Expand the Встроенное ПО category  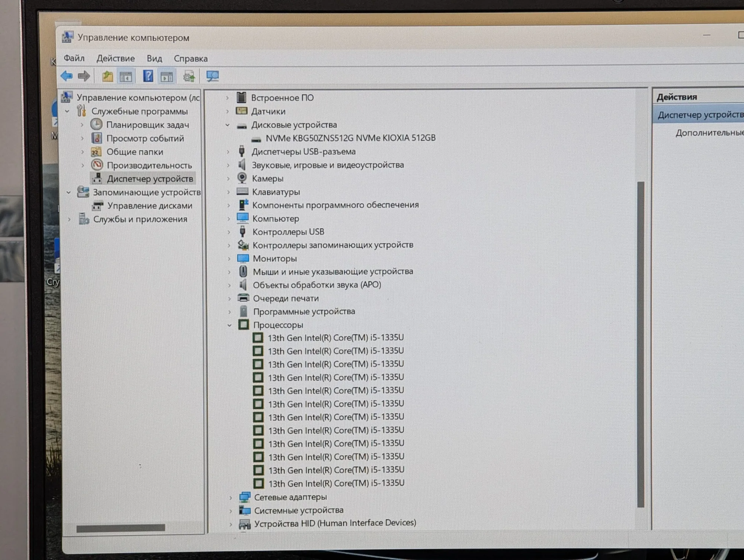click(227, 98)
